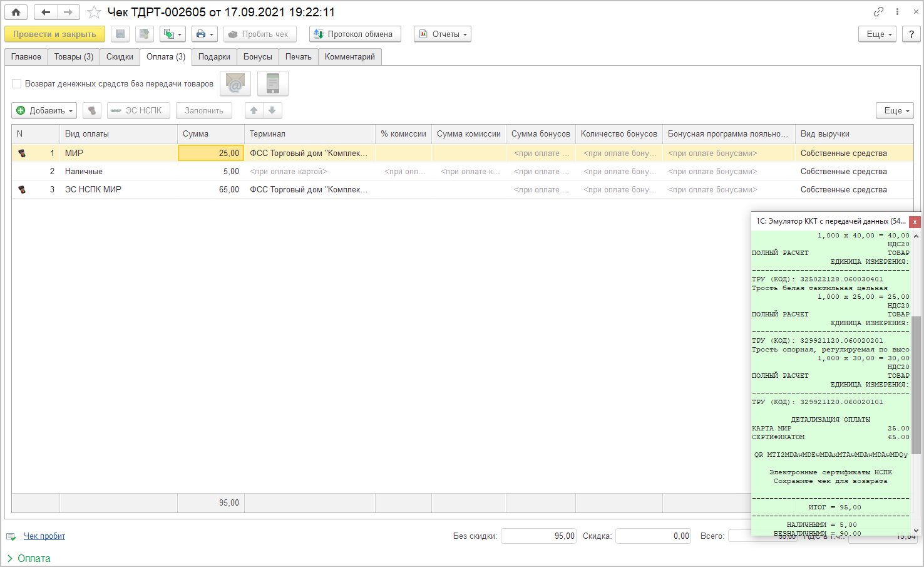
Task: Open the Печать tab
Action: tap(299, 57)
